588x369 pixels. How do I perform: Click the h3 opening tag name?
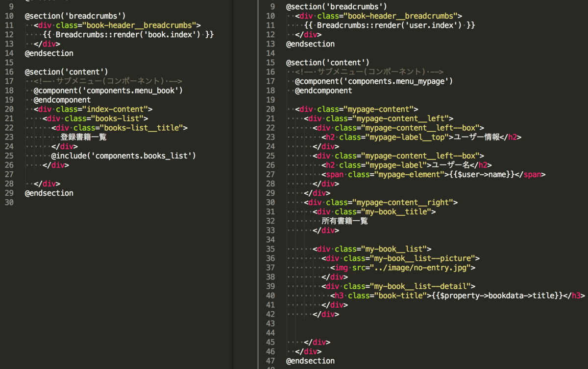point(339,295)
